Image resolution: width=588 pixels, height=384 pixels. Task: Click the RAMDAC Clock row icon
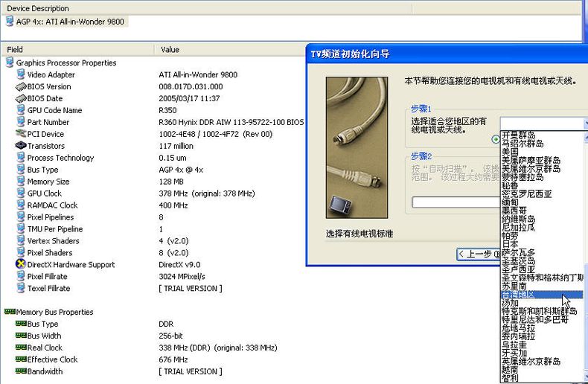point(21,205)
